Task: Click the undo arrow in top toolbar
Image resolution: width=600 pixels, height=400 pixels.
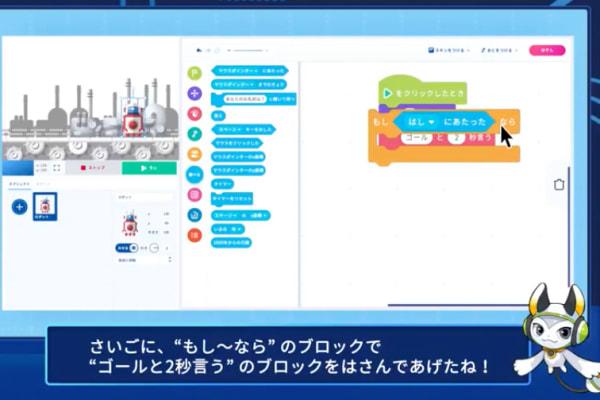Action: (x=199, y=50)
